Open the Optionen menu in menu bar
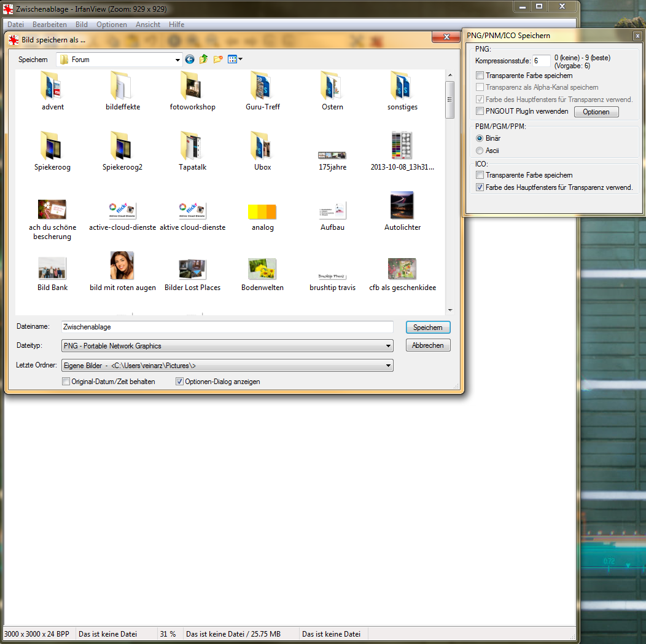Image resolution: width=646 pixels, height=644 pixels. [112, 25]
